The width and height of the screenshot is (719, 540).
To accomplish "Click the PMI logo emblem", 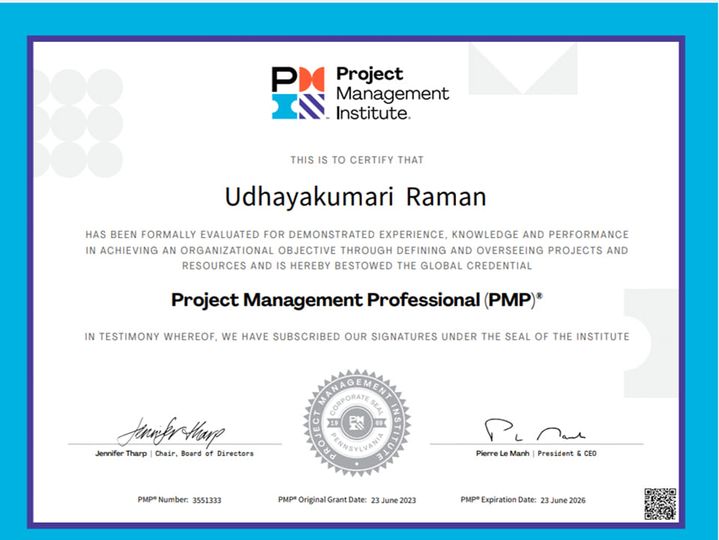I will (298, 93).
